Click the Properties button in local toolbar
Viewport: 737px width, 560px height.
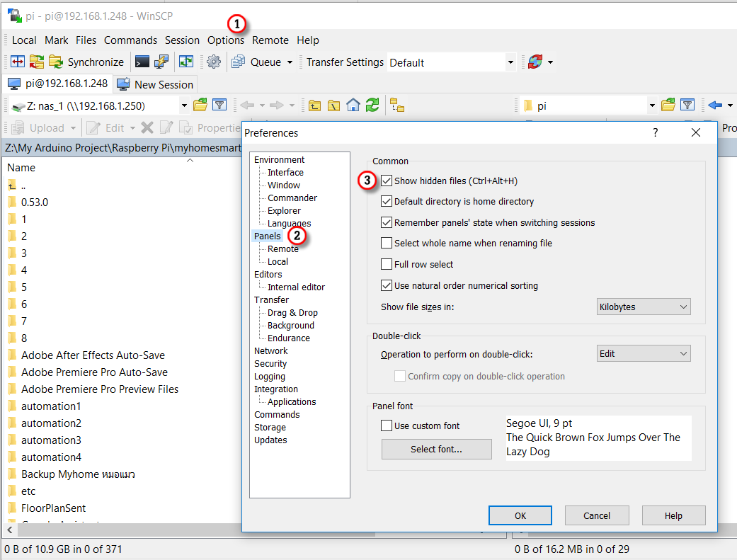[x=210, y=128]
